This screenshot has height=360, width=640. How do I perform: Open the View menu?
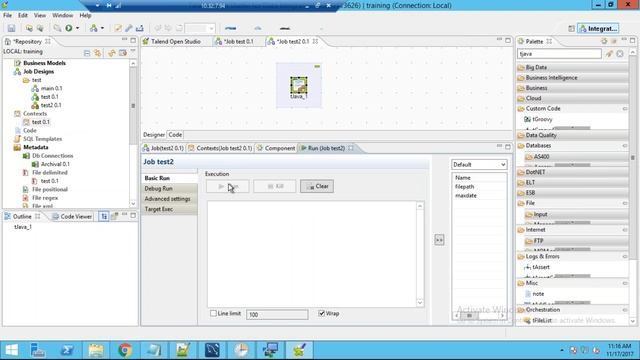(x=40, y=15)
